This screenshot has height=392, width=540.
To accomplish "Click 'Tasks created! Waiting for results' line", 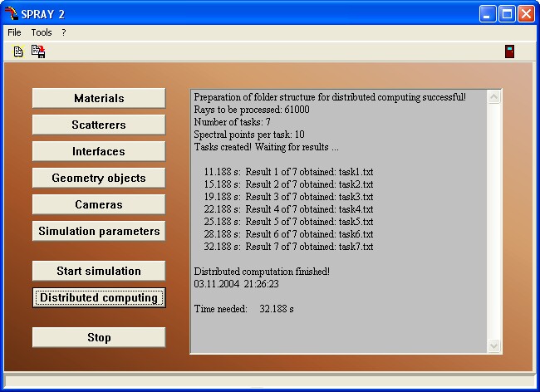I will pyautogui.click(x=266, y=147).
